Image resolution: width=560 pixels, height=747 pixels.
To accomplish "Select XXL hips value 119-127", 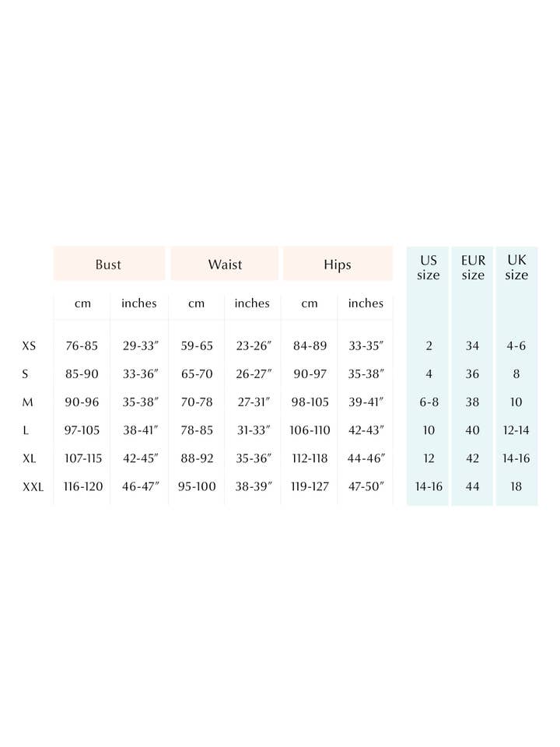I will [310, 486].
